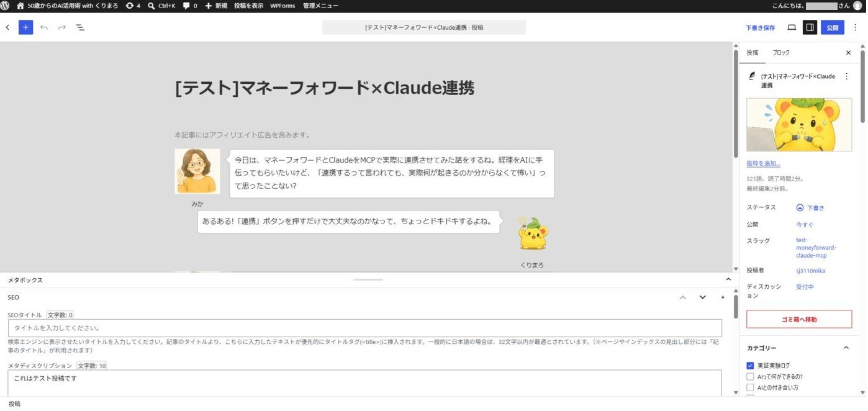Click 下書き保存 to save the draft
Image resolution: width=868 pixels, height=411 pixels.
click(x=761, y=27)
